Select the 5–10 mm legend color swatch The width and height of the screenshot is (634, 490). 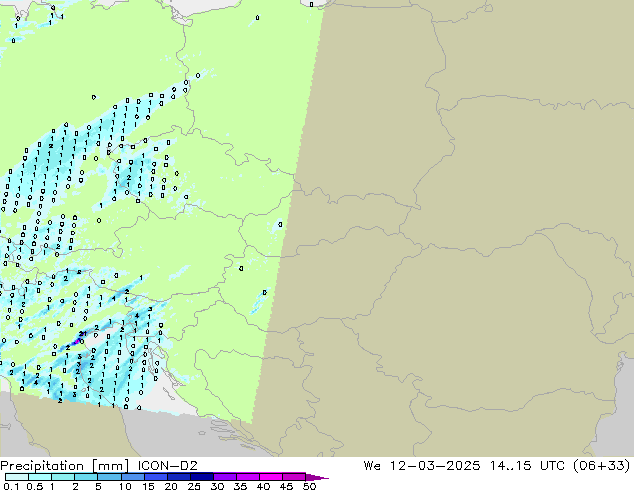coord(109,477)
